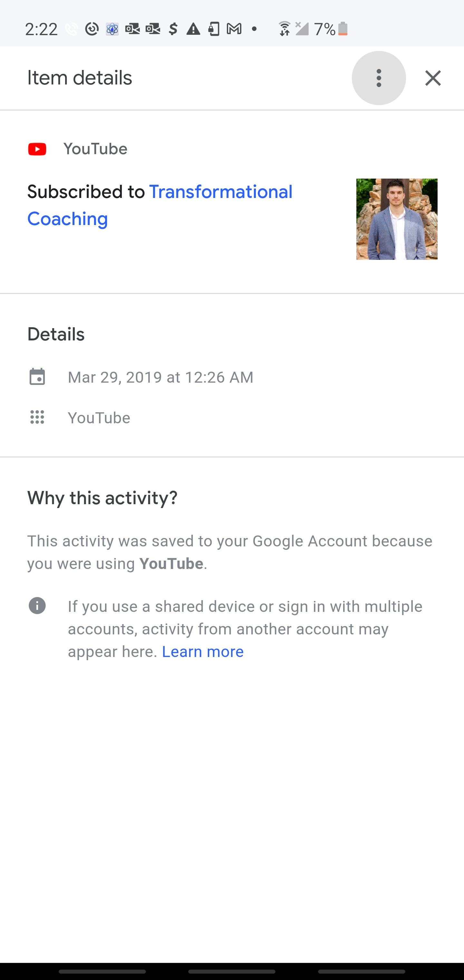The image size is (464, 980).
Task: Open the three-dot more options menu
Action: [378, 78]
